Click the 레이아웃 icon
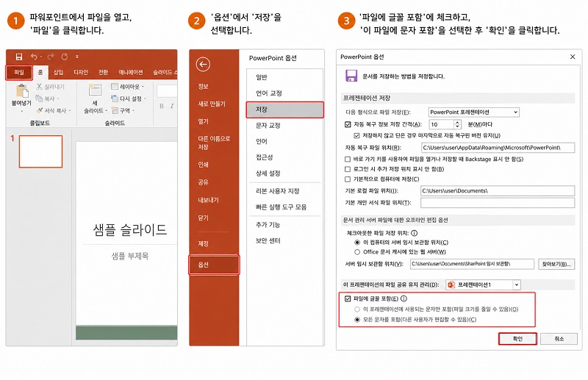The width and height of the screenshot is (588, 380). tap(115, 87)
